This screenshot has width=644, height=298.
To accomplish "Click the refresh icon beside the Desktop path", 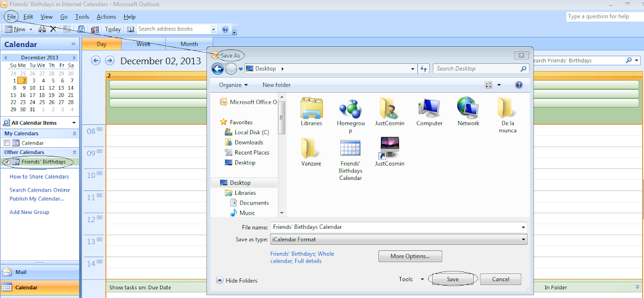I will pos(424,69).
